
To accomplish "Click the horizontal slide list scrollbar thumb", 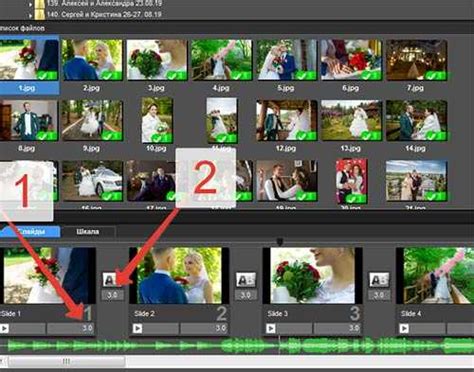I will tap(66, 361).
